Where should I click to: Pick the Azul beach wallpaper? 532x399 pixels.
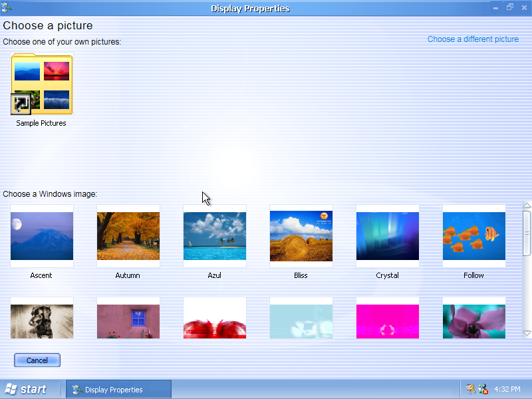pyautogui.click(x=215, y=236)
